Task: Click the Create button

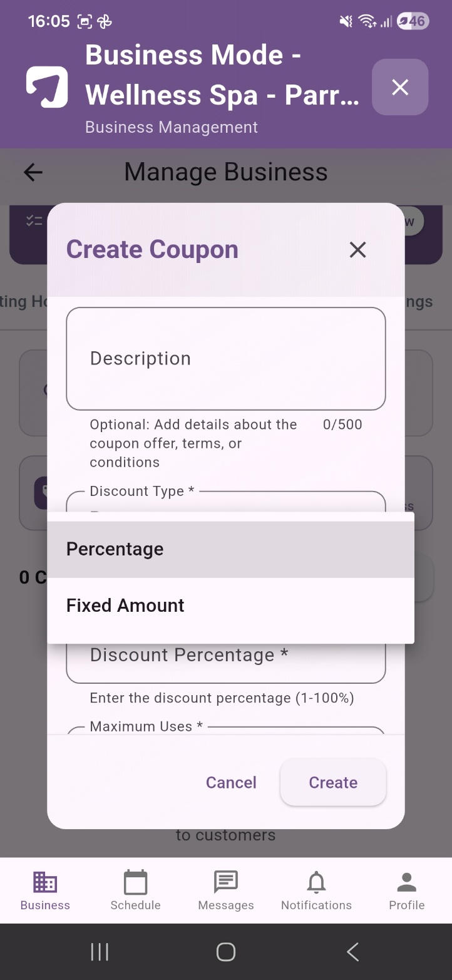Action: tap(333, 782)
